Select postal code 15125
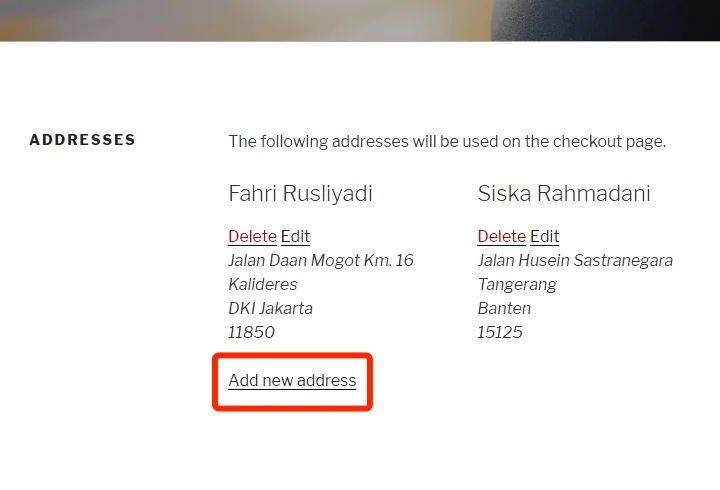This screenshot has width=720, height=490. click(500, 332)
